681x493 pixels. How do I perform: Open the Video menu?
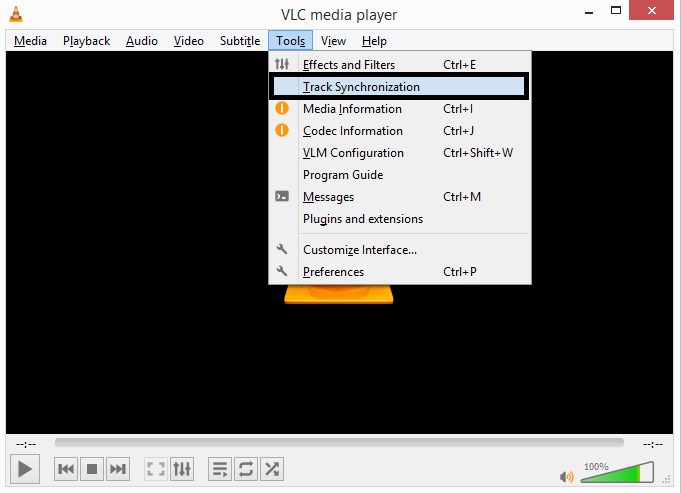coord(188,41)
